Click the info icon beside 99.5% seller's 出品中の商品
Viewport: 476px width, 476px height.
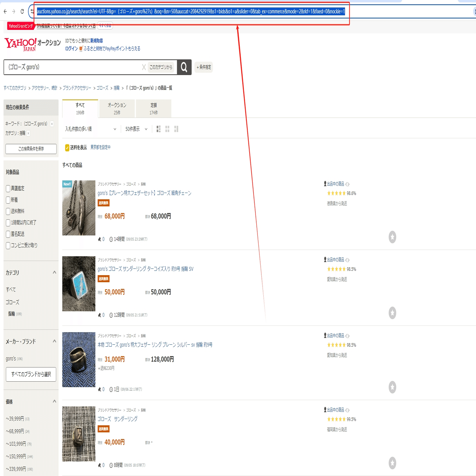(347, 410)
